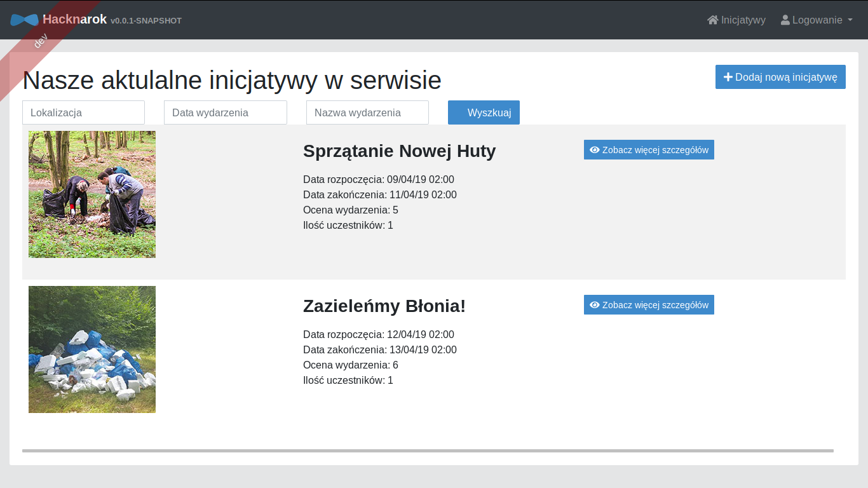This screenshot has width=868, height=488.
Task: Click the Hacknarok bow-tie logo icon
Action: [24, 20]
